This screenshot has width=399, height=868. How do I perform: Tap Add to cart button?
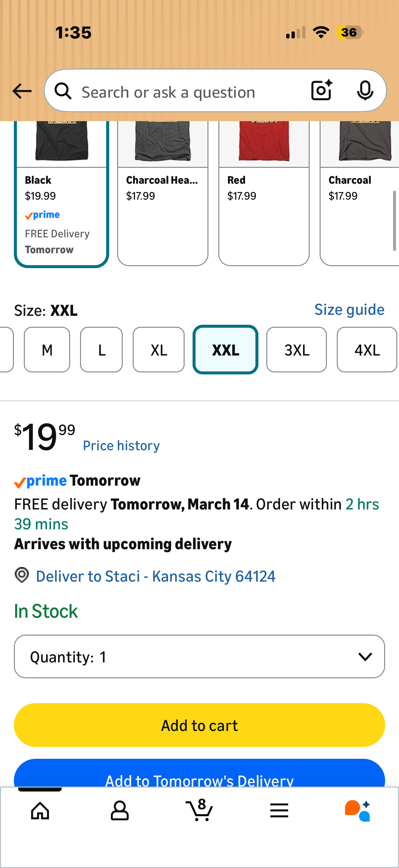[199, 725]
